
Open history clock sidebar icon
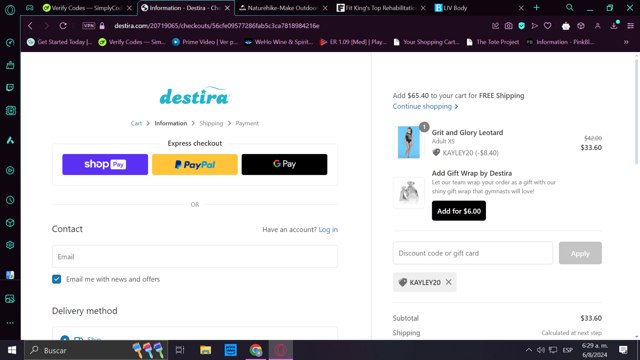[x=10, y=200]
